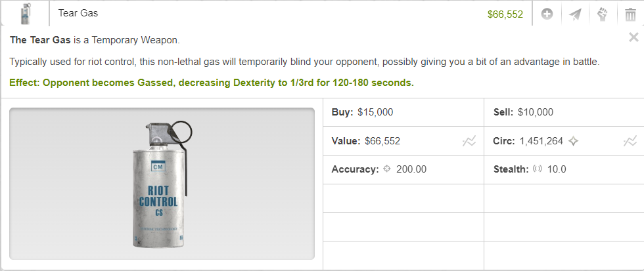Open the Value price history chart icon

pos(469,142)
